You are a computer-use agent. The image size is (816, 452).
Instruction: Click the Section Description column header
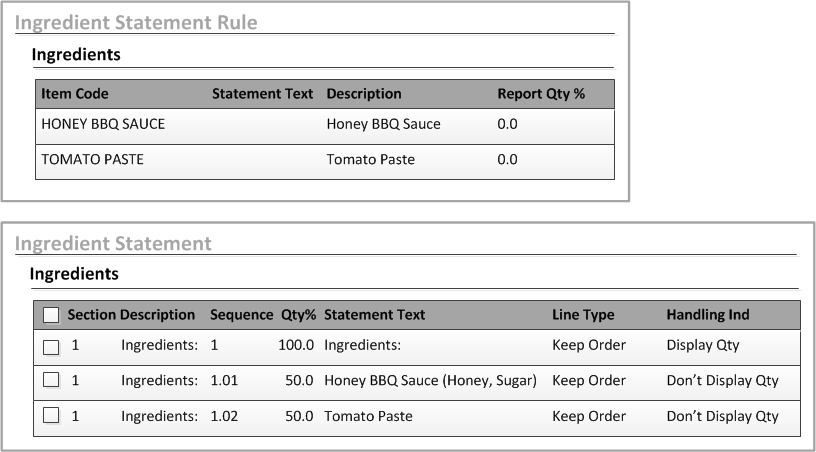(131, 315)
